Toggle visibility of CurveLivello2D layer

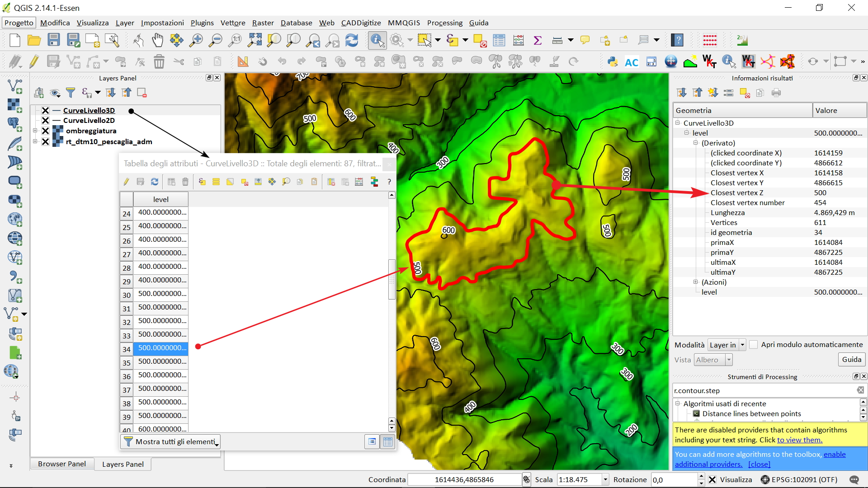(45, 121)
